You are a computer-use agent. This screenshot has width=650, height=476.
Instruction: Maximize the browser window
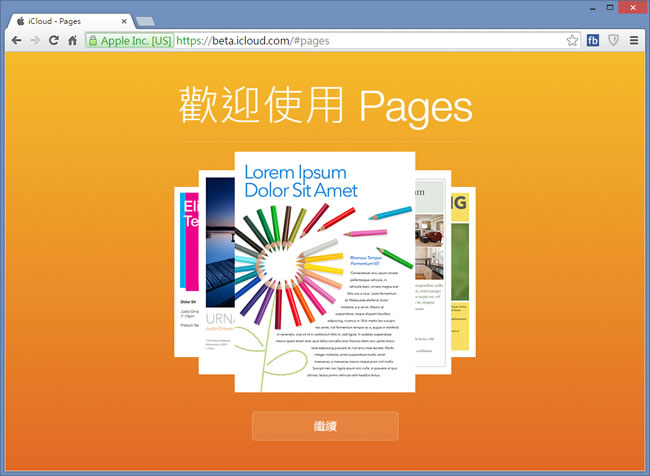(x=610, y=7)
